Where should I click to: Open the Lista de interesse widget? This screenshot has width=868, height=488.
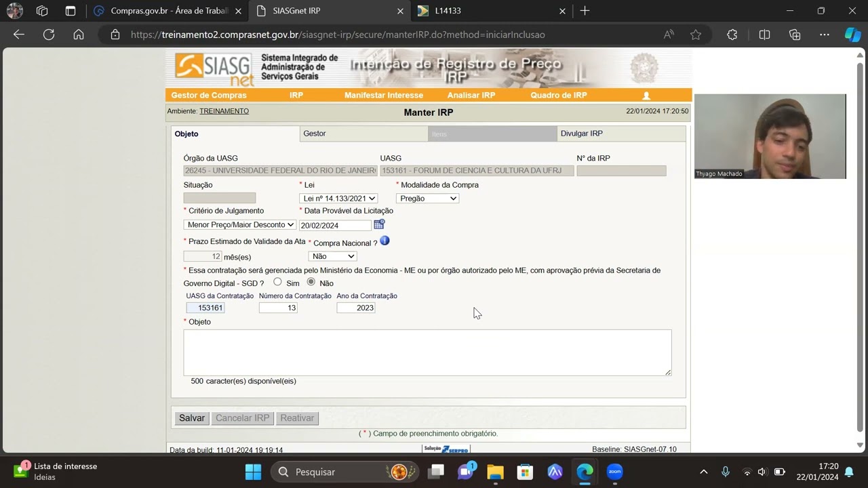coord(56,472)
